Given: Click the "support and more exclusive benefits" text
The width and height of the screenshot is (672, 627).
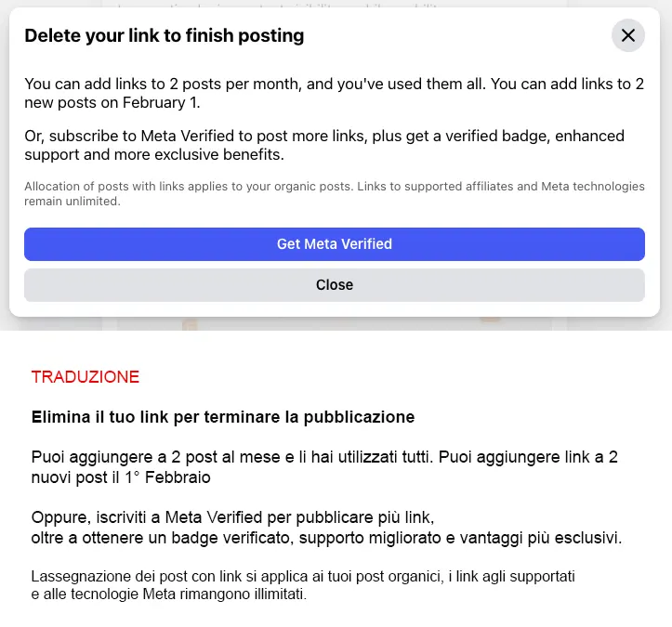Looking at the screenshot, I should 154,154.
